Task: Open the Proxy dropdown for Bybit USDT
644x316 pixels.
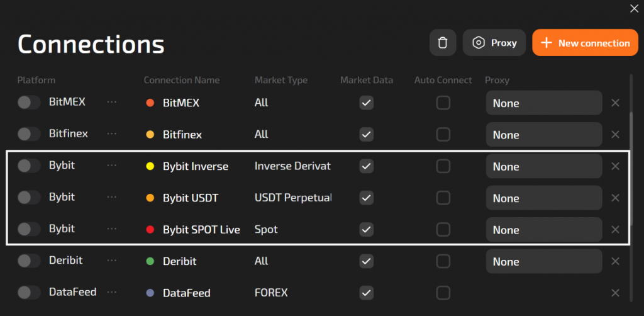Action: click(x=544, y=198)
